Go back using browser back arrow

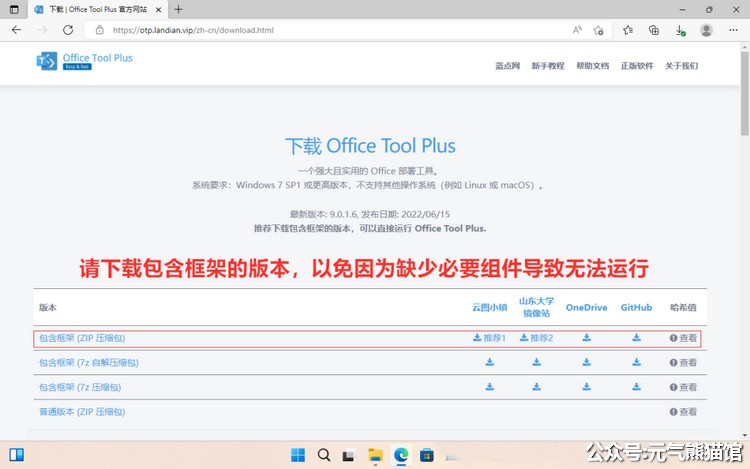click(x=17, y=30)
